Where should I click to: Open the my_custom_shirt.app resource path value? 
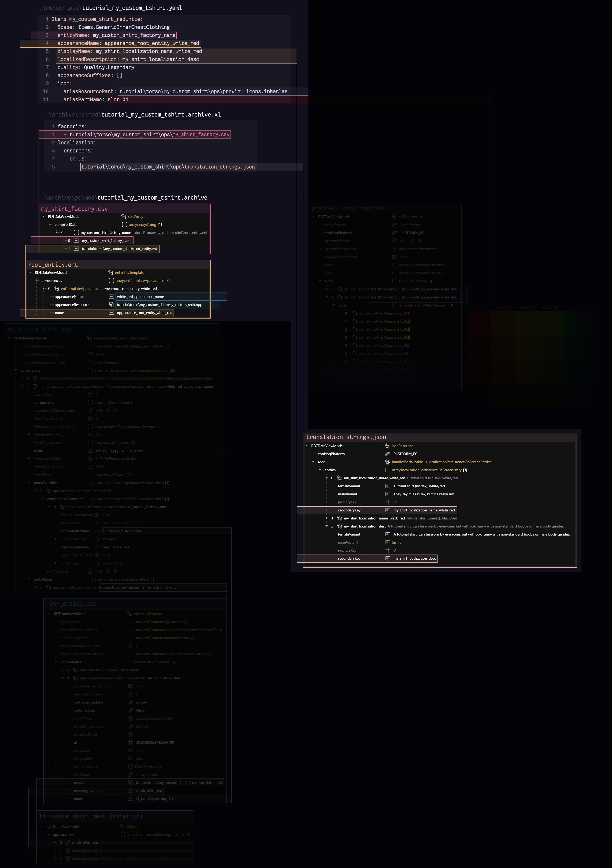click(159, 305)
